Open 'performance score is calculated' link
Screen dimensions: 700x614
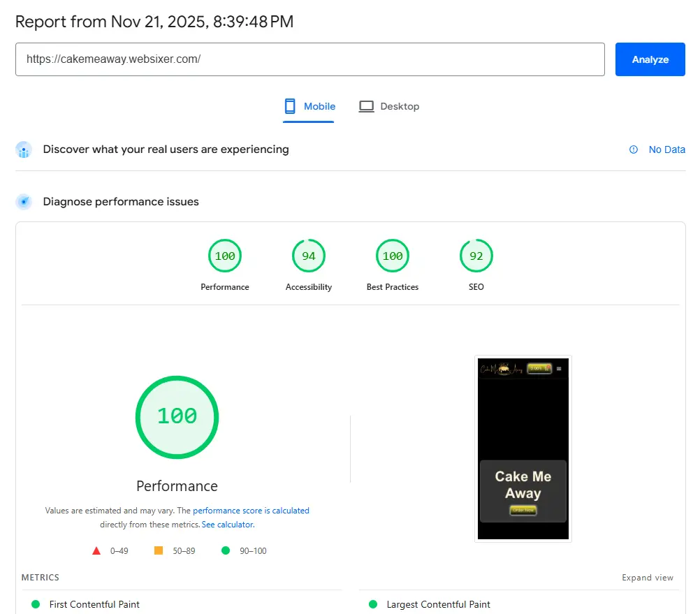251,511
